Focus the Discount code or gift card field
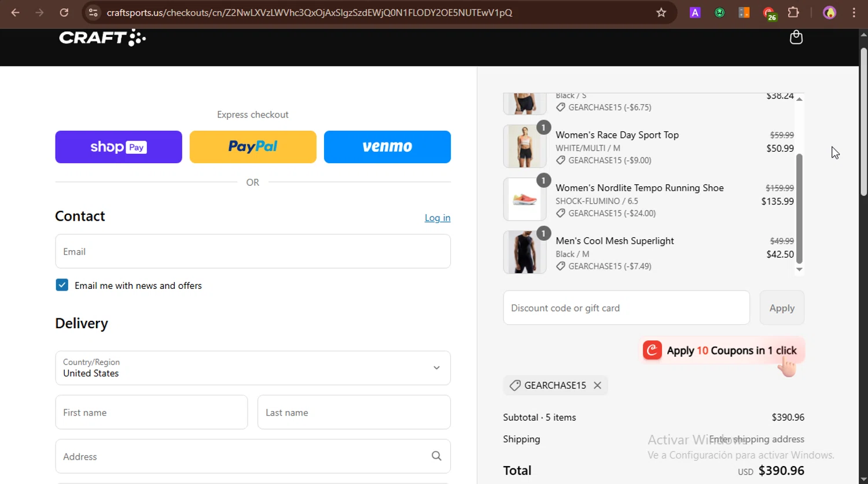 click(626, 308)
